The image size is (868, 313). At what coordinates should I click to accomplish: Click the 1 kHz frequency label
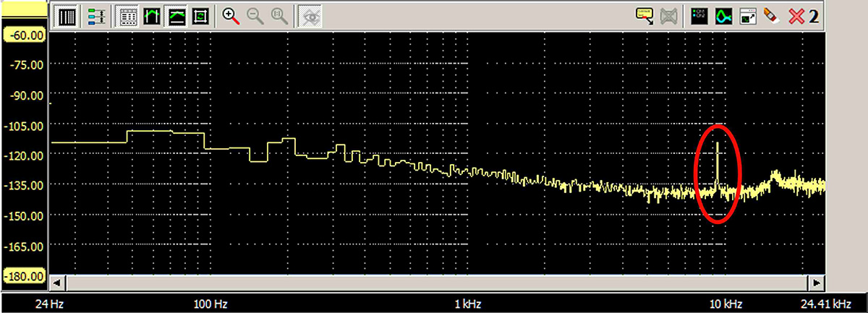coord(469,304)
